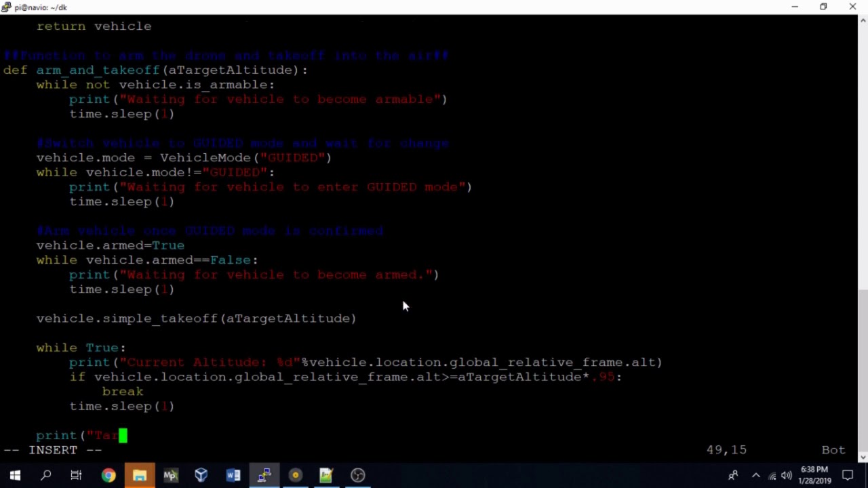868x488 pixels.
Task: Launch Google Chrome from the taskbar
Action: pos(108,475)
